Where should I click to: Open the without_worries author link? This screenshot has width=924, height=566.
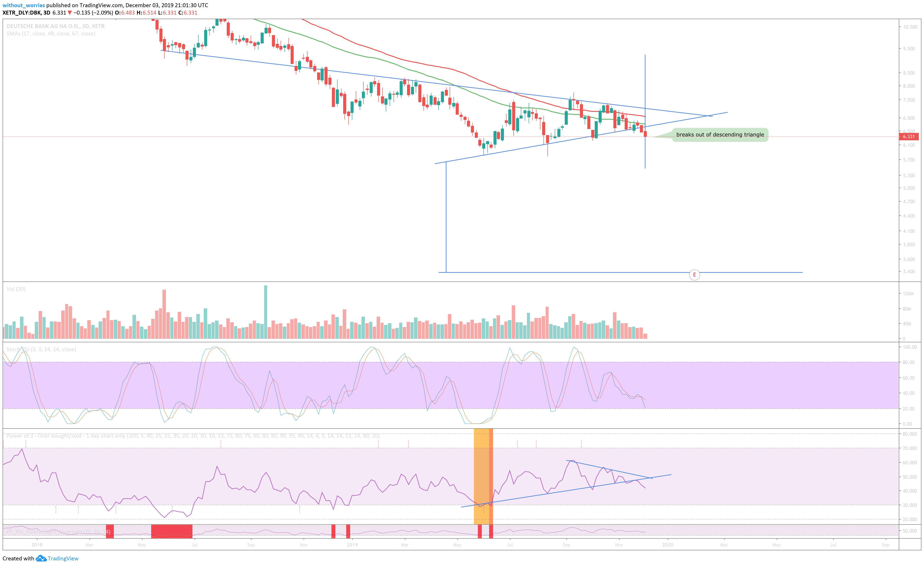pos(24,5)
